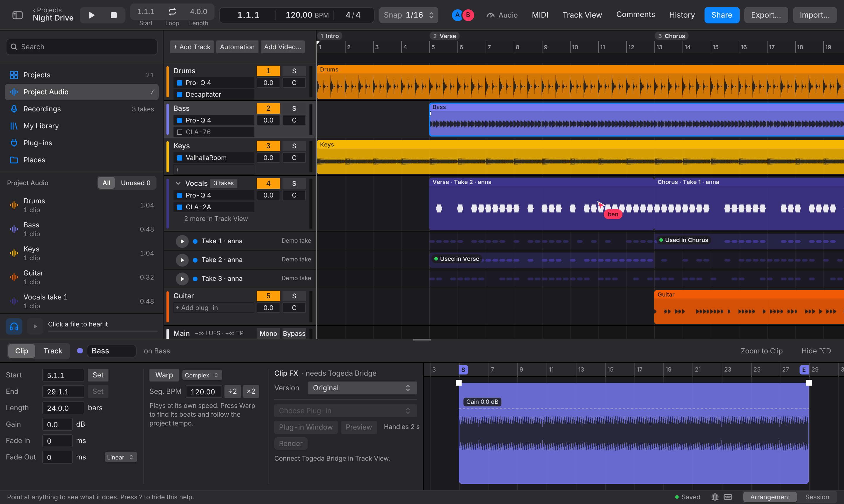Play Take 2 anna preview
Screen dimensions: 844x504
coord(182,260)
